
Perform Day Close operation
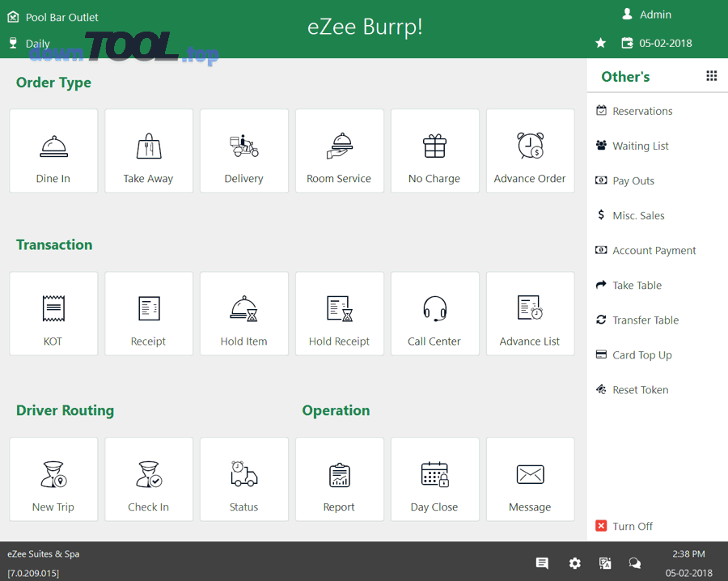(435, 479)
